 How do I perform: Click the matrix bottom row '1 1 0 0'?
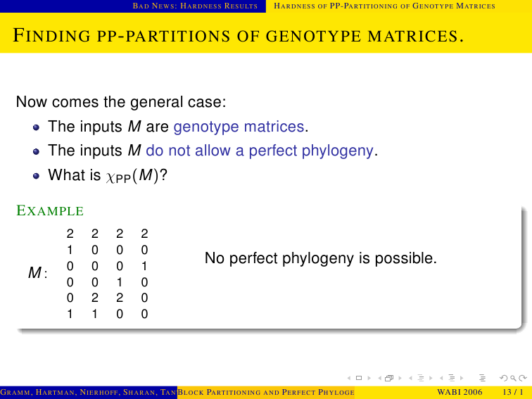pos(107,314)
